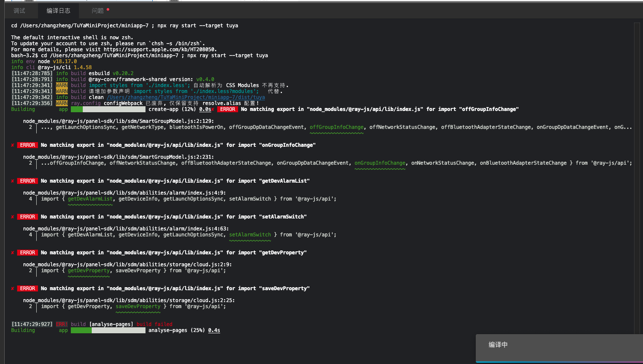Click the storage/cloud.js:2:9 file path
Image resolution: width=643 pixels, height=364 pixels.
click(x=128, y=265)
